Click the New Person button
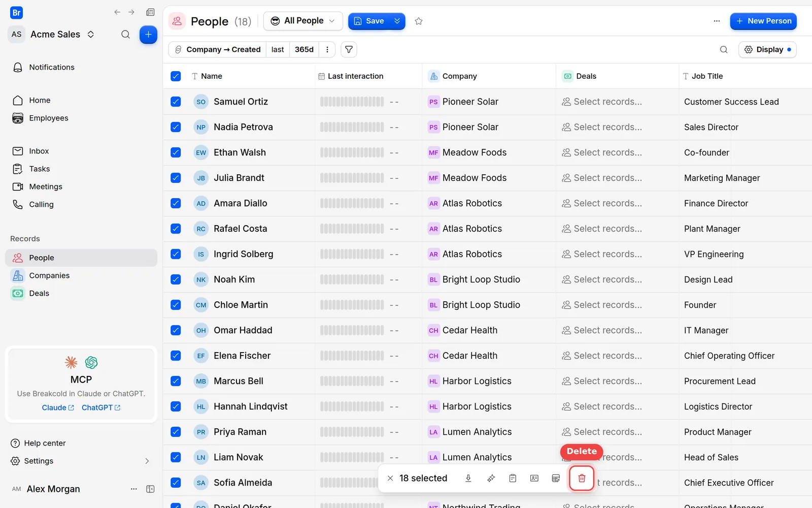Image resolution: width=812 pixels, height=508 pixels. point(763,21)
